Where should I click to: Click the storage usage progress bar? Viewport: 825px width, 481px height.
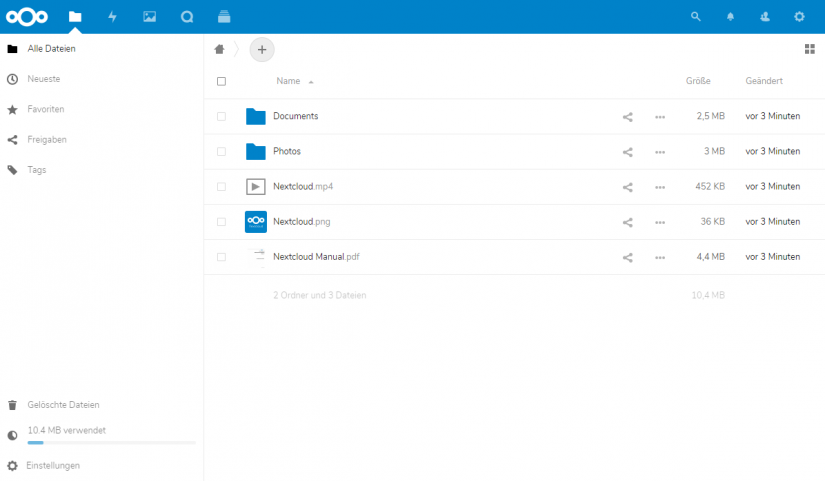click(111, 442)
